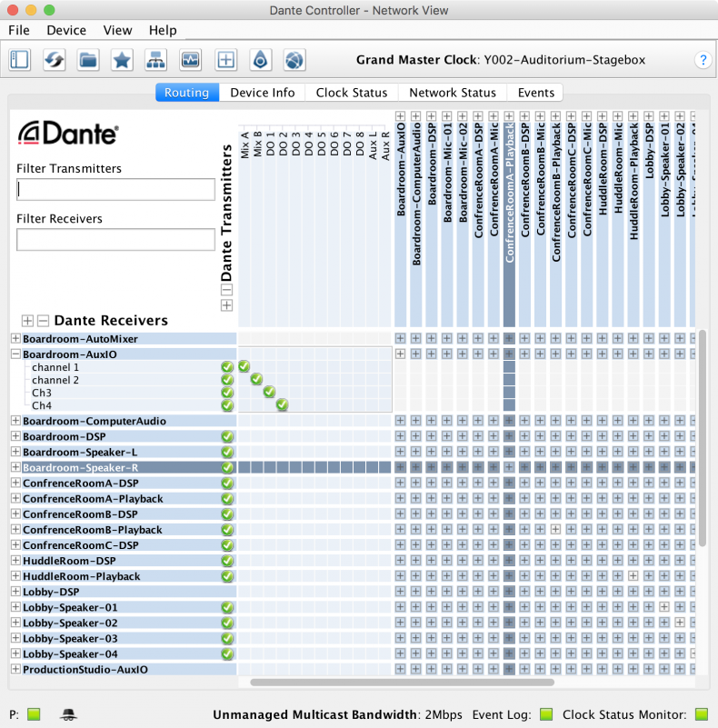Click green check beside HuddleRoom-DSP

(227, 561)
